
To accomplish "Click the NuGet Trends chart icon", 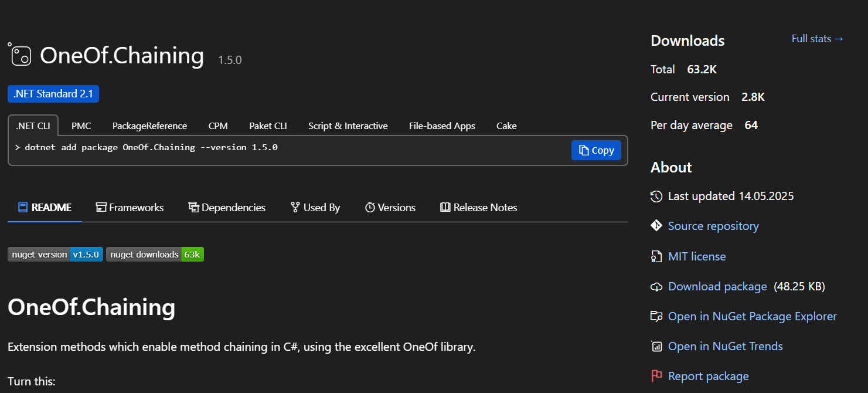I will [656, 346].
